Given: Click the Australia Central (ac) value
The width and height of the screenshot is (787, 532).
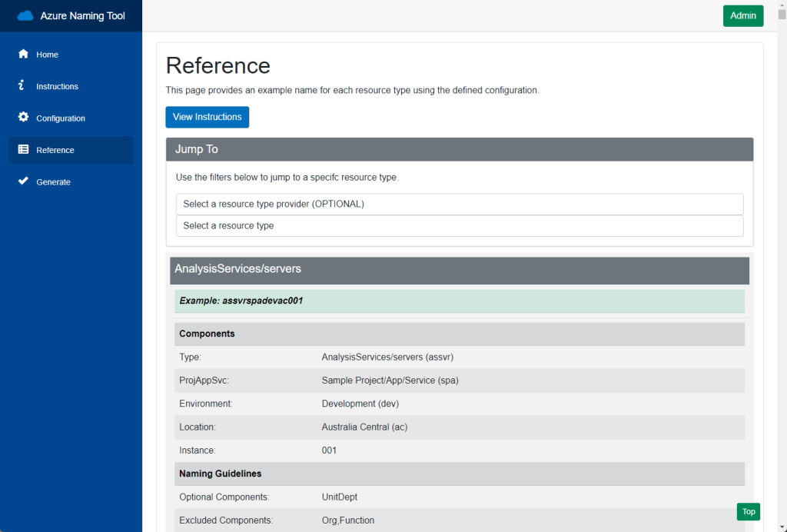Looking at the screenshot, I should tap(364, 427).
